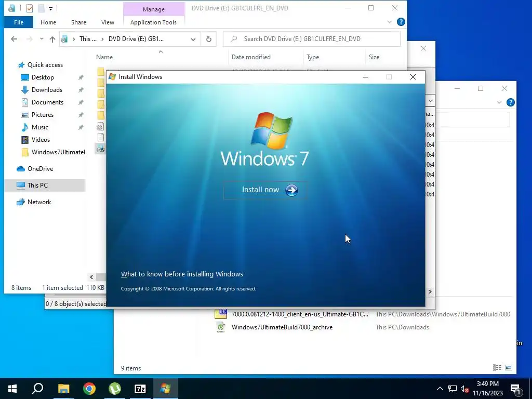Open Explorer help question mark icon
Viewport: 532px width, 399px height.
tap(401, 22)
